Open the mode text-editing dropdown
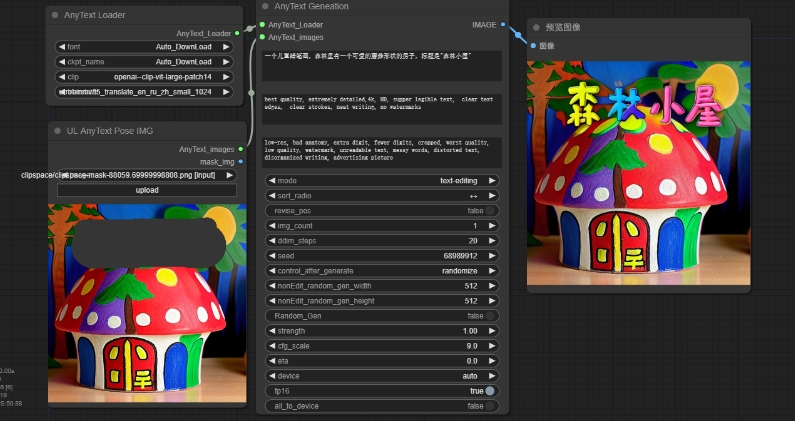The height and width of the screenshot is (421, 795). pyautogui.click(x=381, y=181)
